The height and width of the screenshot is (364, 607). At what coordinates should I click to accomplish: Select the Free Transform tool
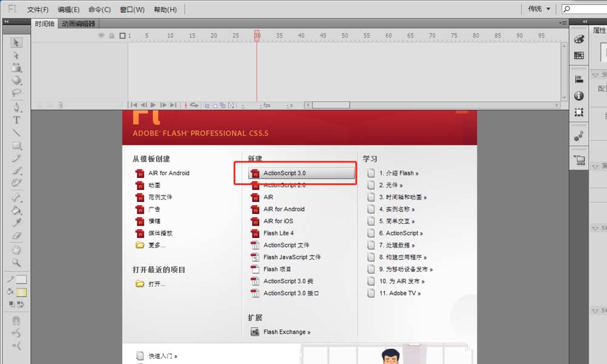[16, 68]
